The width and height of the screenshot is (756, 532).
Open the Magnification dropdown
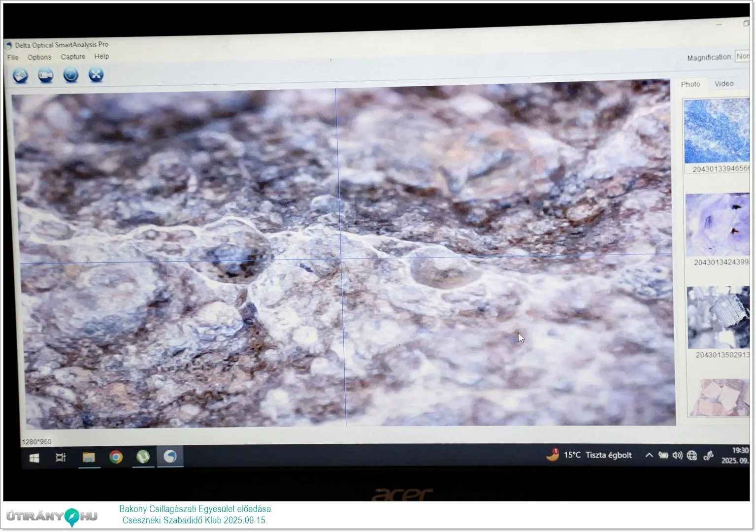coord(742,56)
